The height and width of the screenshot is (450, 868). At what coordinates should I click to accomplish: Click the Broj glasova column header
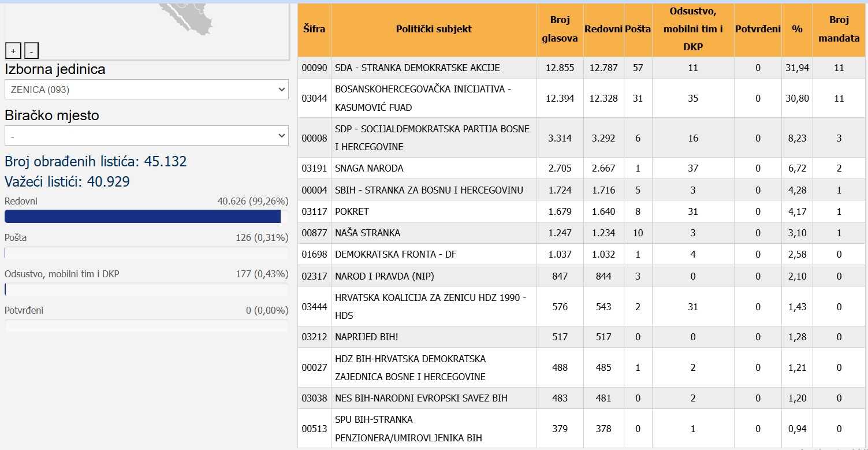click(560, 29)
